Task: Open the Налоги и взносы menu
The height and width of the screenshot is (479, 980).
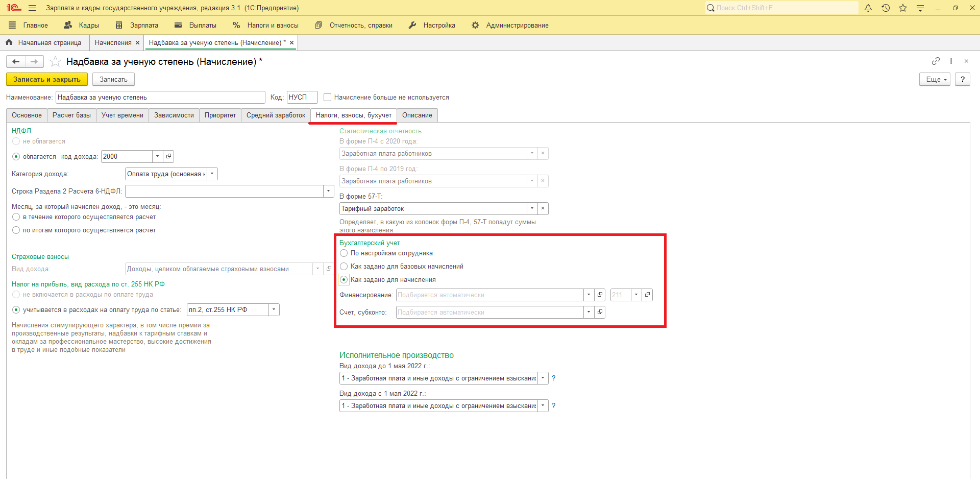Action: coord(265,25)
